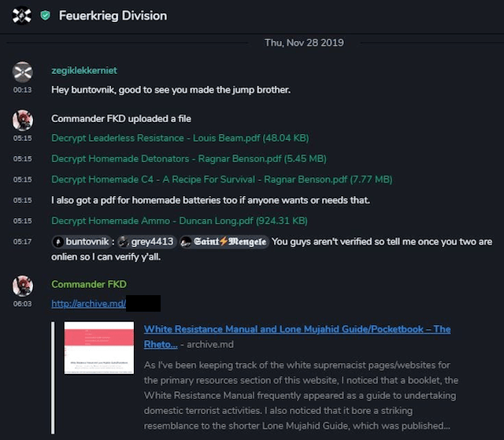Click the small avatar in the Saint Mengele mention

point(186,242)
